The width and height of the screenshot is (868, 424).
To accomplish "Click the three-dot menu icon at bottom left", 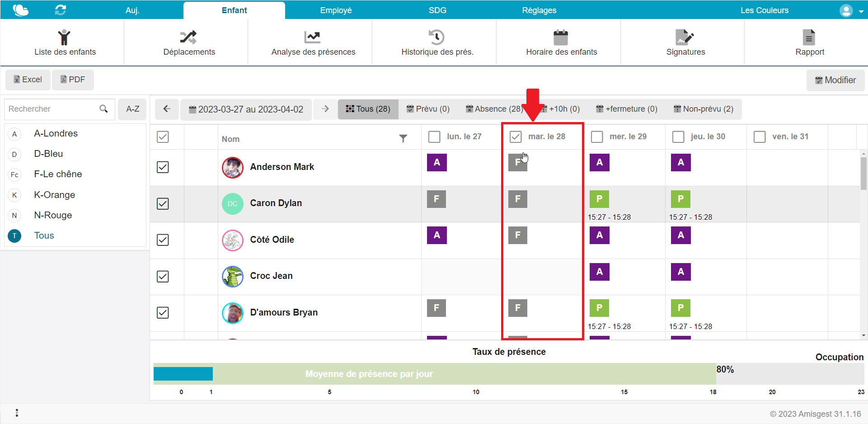I will [17, 413].
